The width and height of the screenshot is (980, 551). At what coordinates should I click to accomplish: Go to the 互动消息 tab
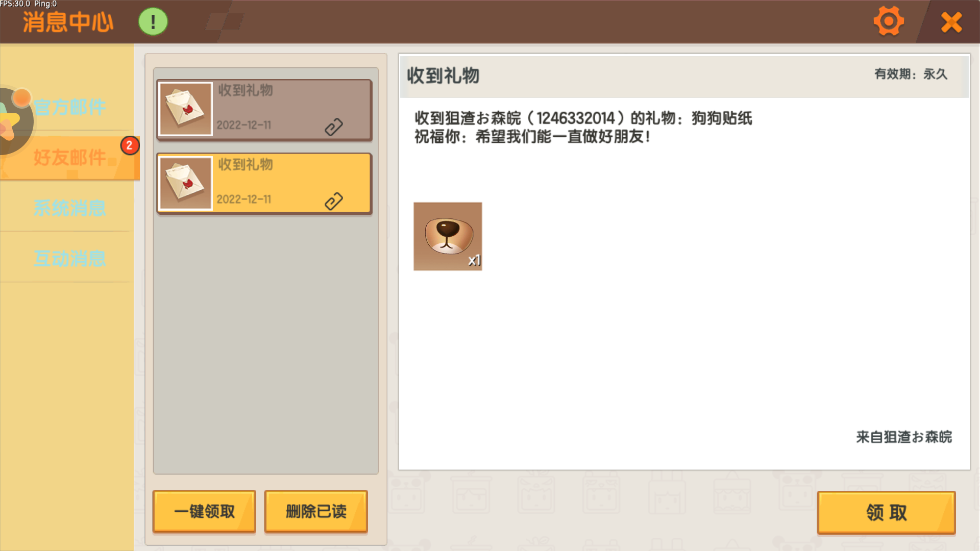pos(70,259)
